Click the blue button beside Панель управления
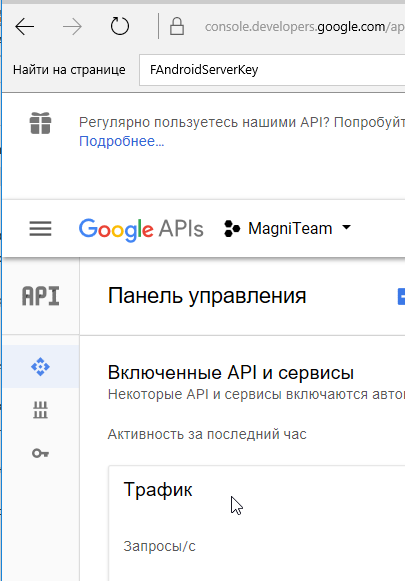 coord(401,296)
